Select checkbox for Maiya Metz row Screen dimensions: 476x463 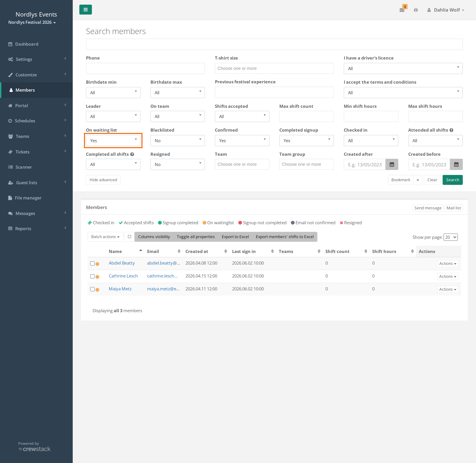point(92,289)
